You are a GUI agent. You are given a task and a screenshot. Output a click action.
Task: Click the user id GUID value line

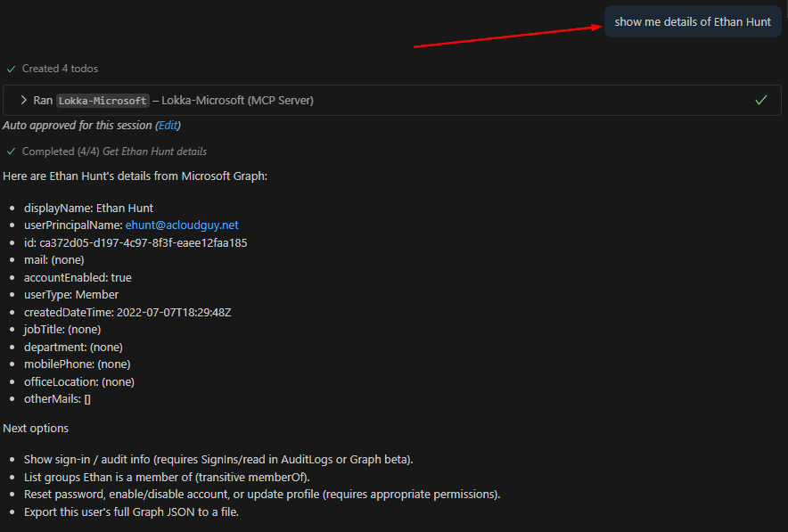tap(135, 242)
